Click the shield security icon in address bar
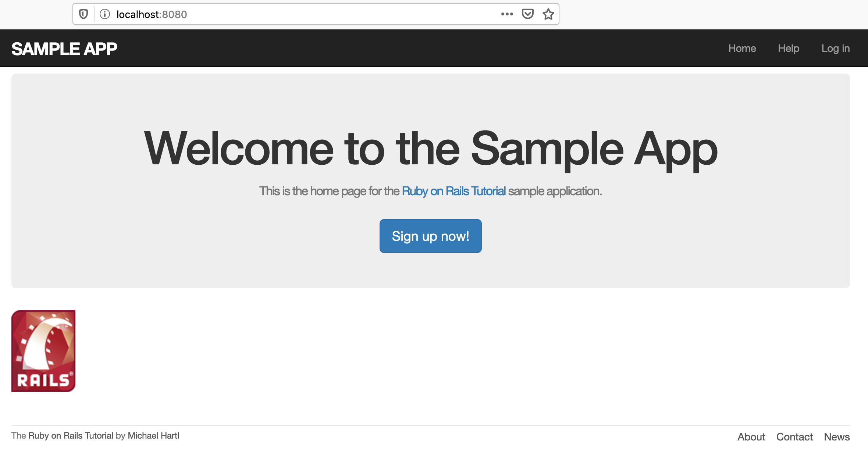This screenshot has width=868, height=450. [85, 14]
